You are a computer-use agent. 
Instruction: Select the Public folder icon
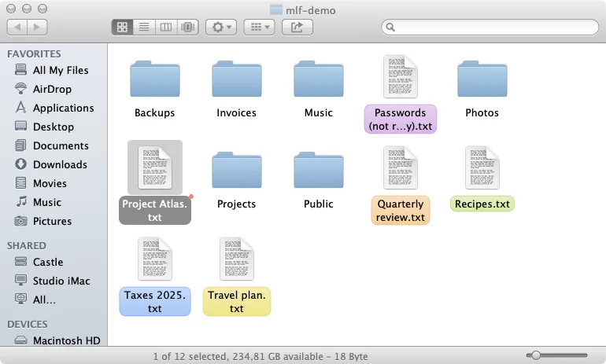point(319,170)
